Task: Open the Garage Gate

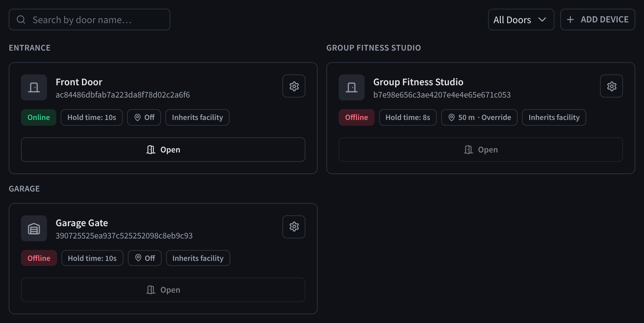Action: pyautogui.click(x=163, y=290)
